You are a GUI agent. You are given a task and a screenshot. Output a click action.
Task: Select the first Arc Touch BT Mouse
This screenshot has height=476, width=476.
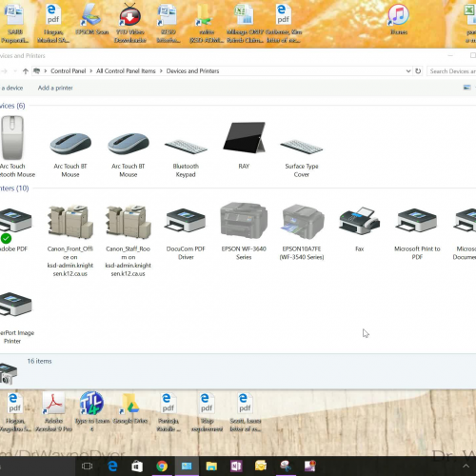pos(70,155)
